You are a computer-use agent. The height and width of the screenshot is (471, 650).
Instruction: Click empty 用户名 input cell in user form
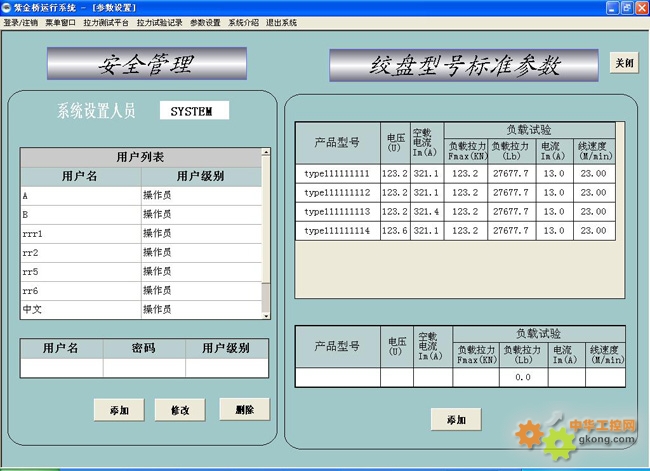[x=62, y=368]
